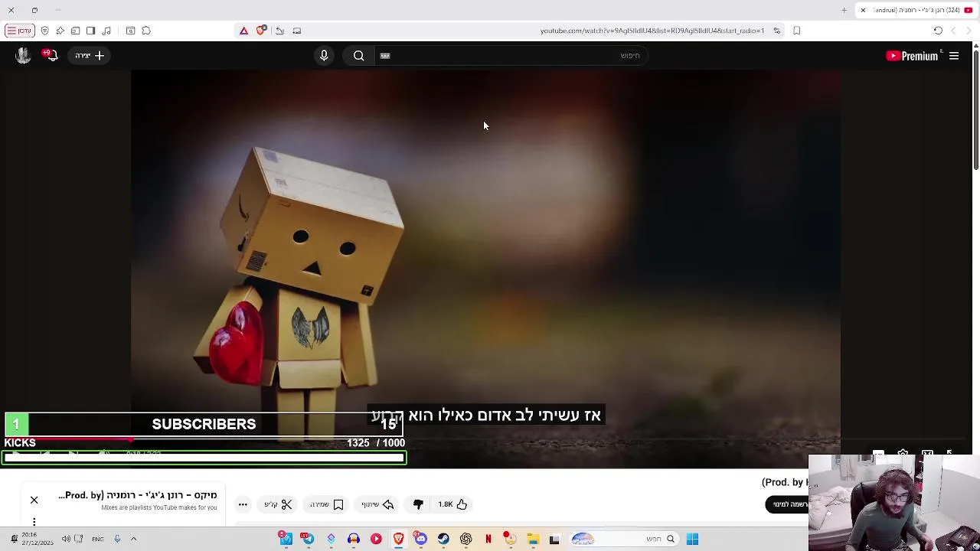Switch input language ENG indicator

click(x=97, y=539)
